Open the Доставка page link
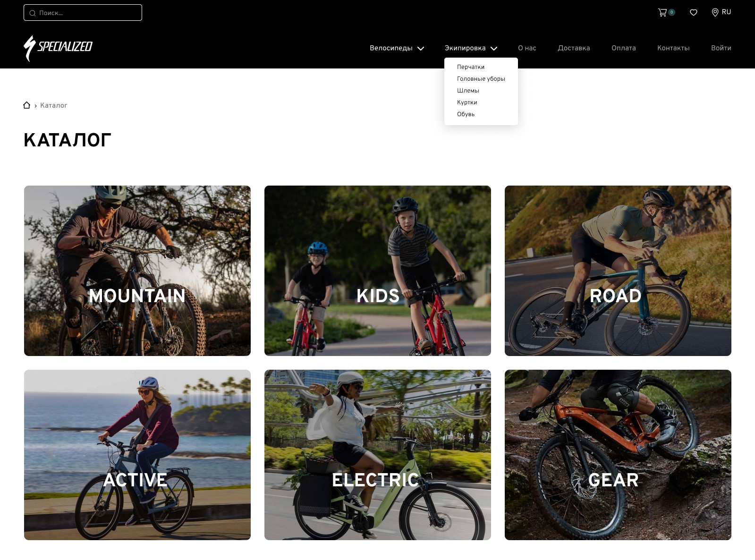Image resolution: width=755 pixels, height=560 pixels. pos(574,48)
